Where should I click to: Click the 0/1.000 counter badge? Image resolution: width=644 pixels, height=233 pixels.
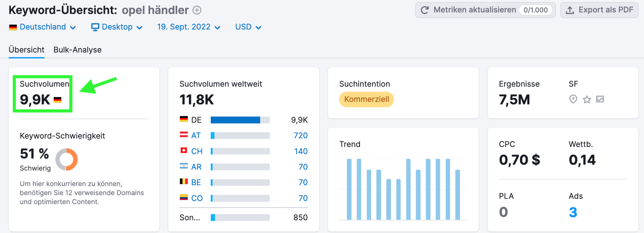click(536, 10)
